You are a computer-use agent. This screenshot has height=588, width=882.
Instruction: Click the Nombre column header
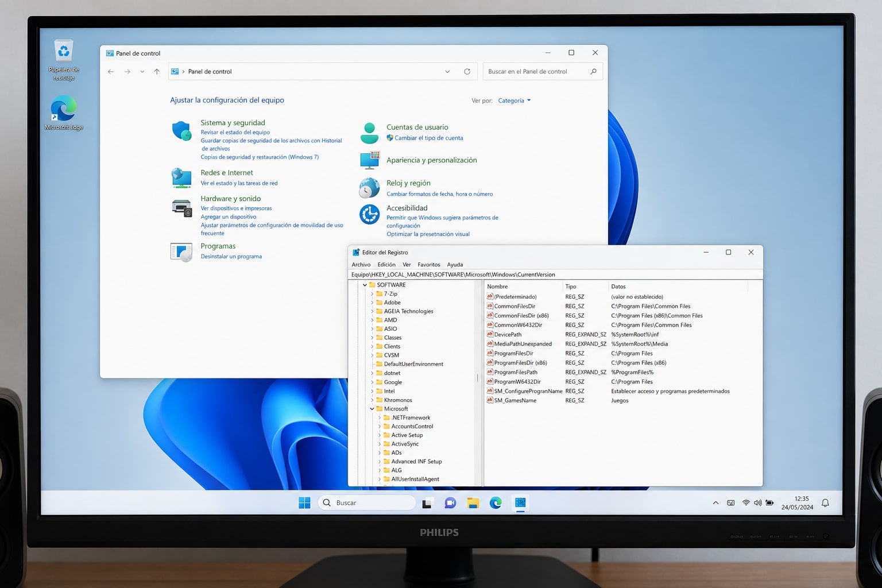(497, 287)
